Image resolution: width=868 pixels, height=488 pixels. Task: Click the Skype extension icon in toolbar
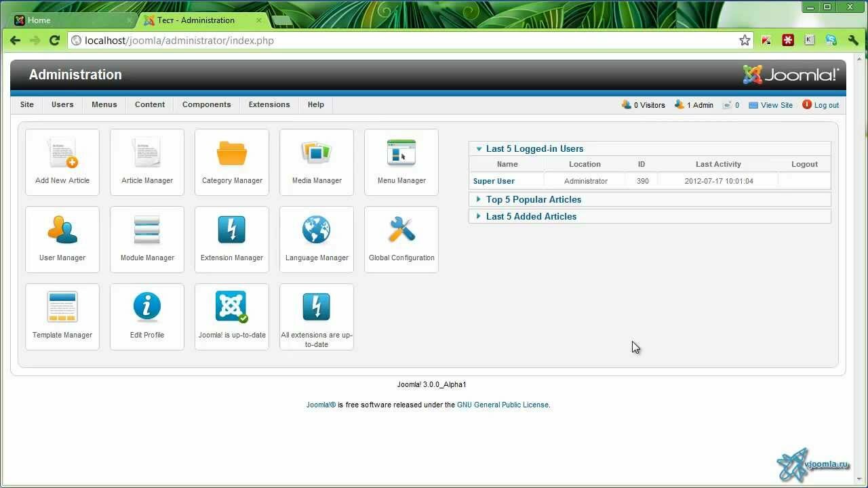coord(831,41)
